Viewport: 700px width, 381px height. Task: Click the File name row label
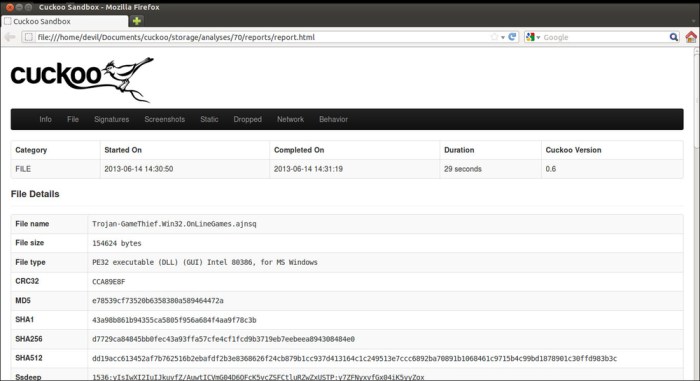click(x=32, y=224)
